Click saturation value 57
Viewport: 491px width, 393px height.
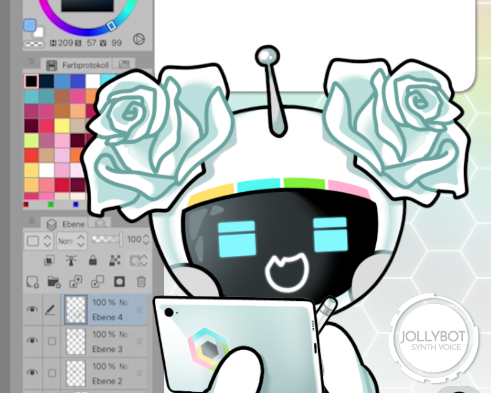click(91, 43)
